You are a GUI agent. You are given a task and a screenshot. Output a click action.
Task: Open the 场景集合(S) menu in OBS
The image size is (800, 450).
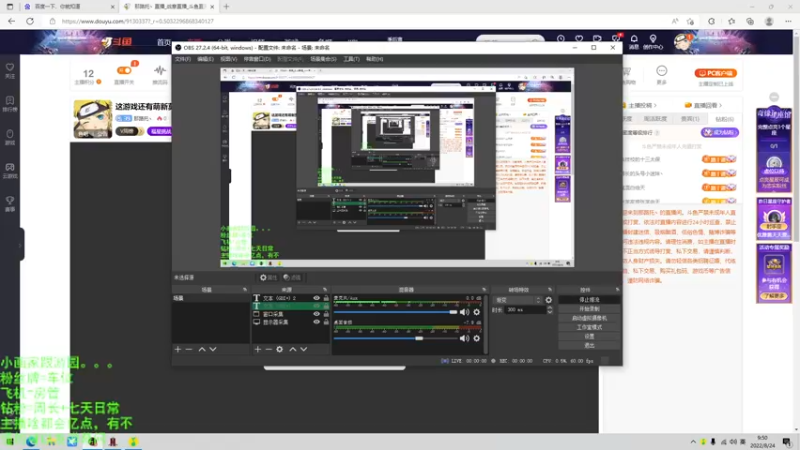coord(323,59)
